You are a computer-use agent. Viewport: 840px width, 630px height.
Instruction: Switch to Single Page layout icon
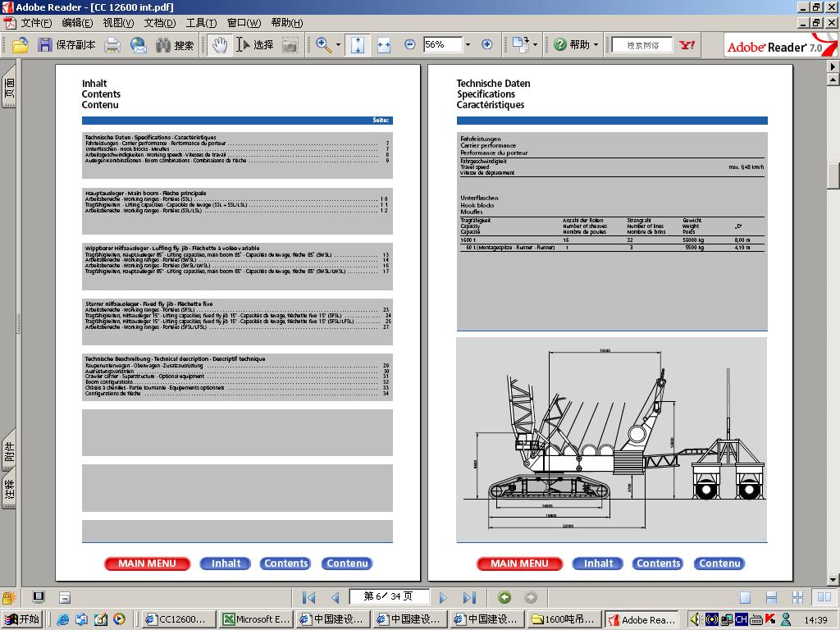[x=745, y=597]
